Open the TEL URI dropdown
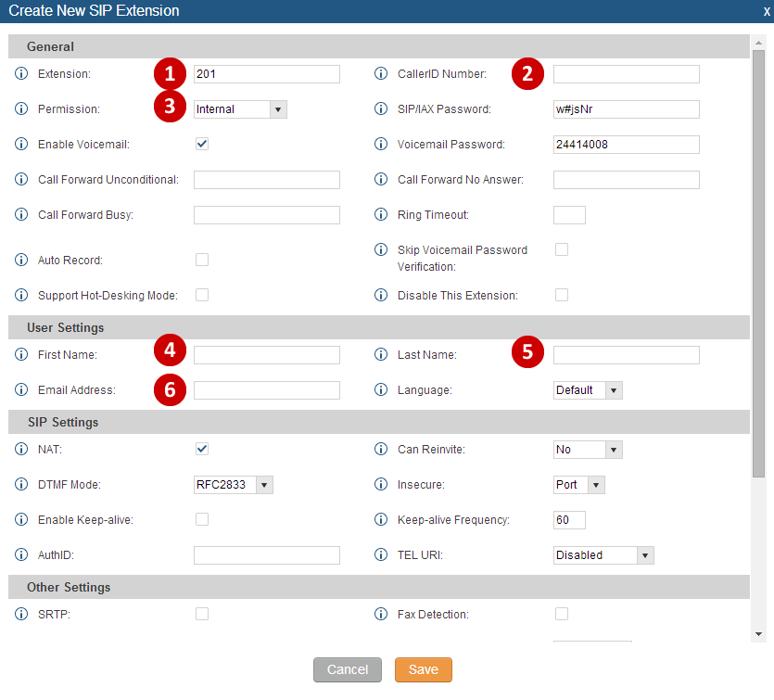 tap(603, 555)
